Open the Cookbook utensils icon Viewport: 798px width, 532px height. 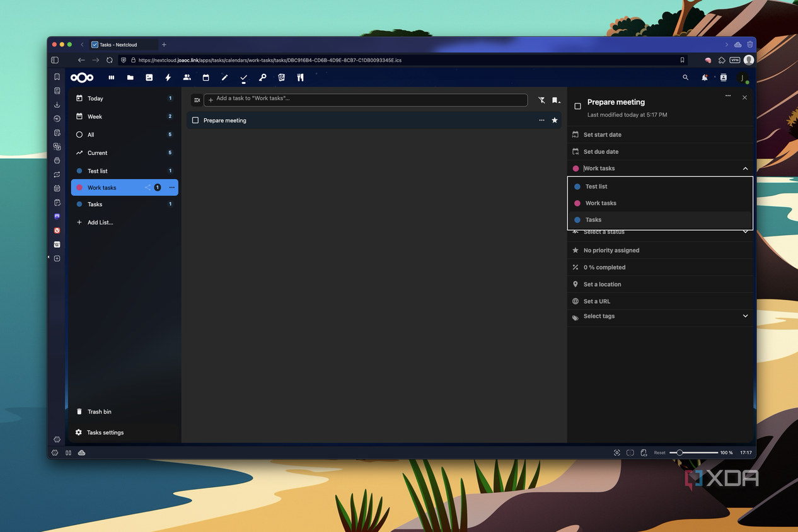[x=300, y=78]
